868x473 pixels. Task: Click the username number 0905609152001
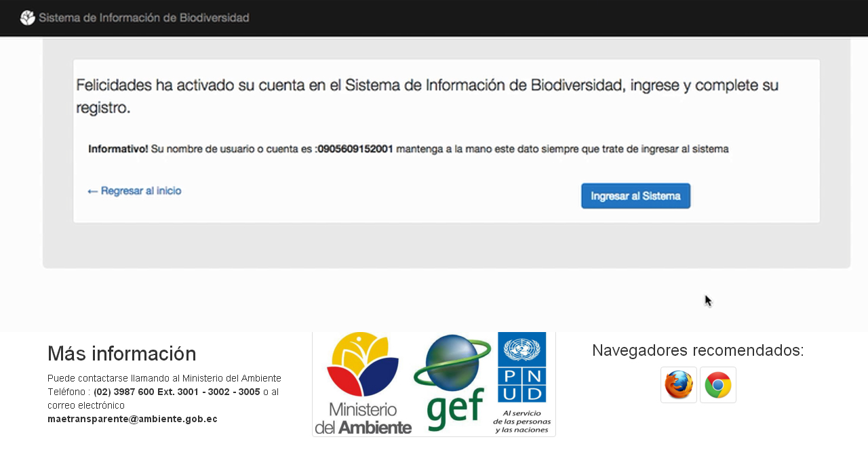click(356, 149)
